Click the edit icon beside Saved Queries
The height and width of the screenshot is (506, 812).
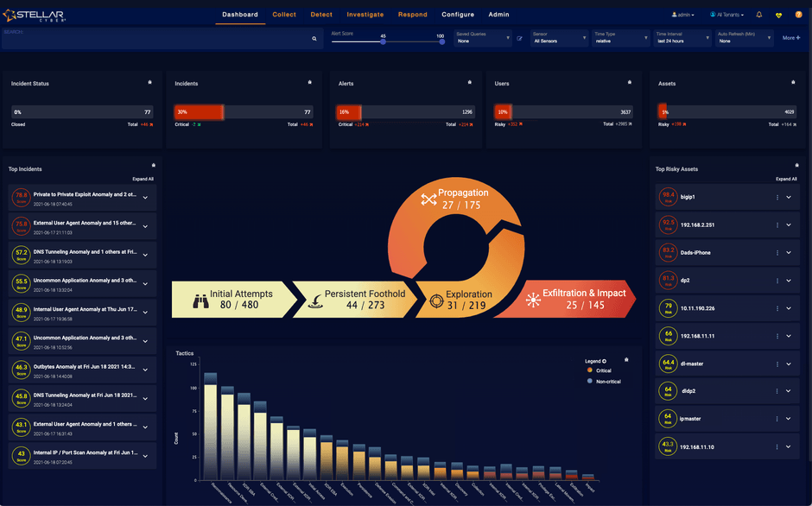[x=519, y=39]
